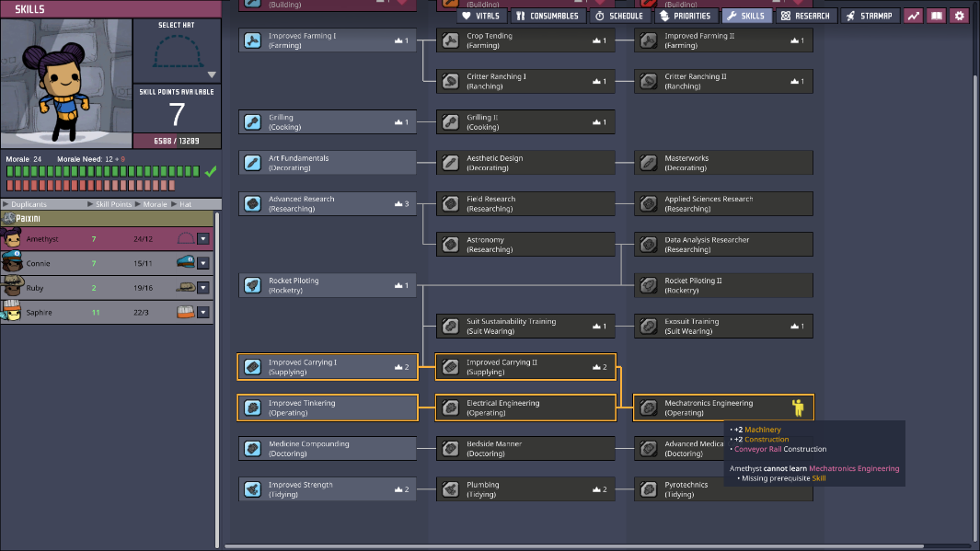Image resolution: width=980 pixels, height=551 pixels.
Task: Open the Starmap tab
Action: 870,16
